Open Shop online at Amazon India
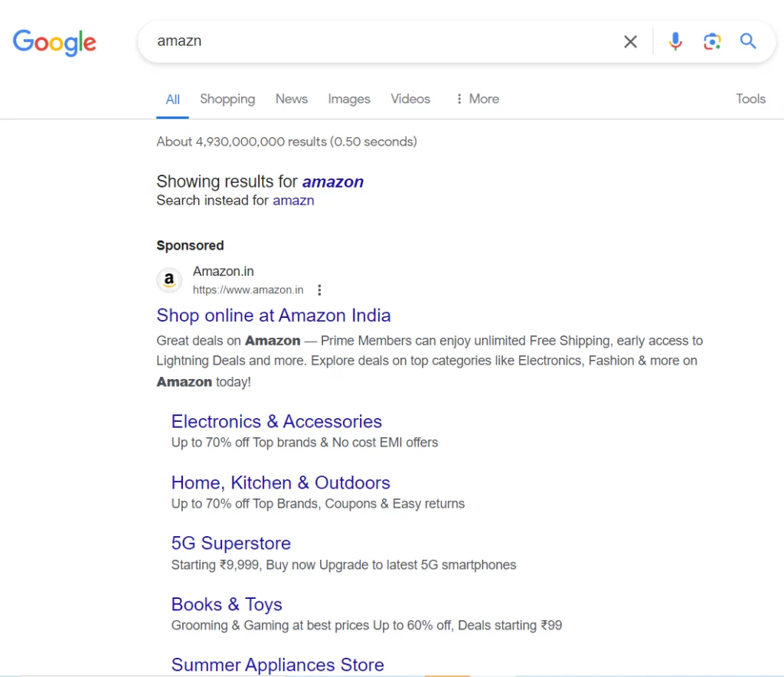 [x=273, y=316]
